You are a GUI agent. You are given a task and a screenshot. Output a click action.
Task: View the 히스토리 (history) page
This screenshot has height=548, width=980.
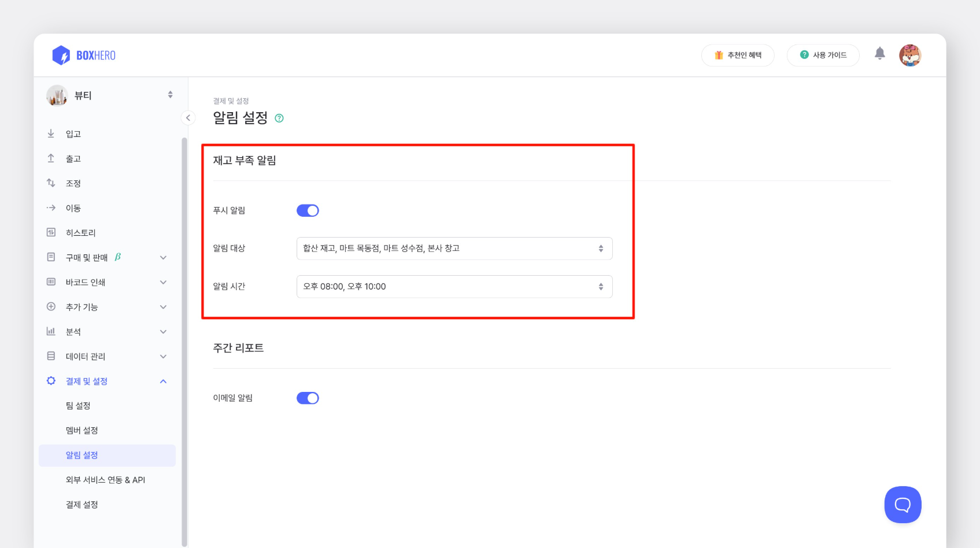81,232
